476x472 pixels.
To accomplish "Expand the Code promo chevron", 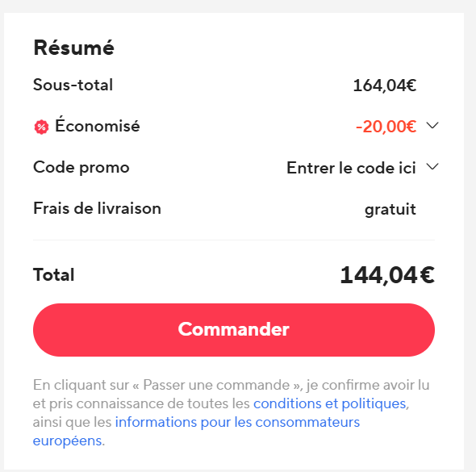I will [x=432, y=166].
